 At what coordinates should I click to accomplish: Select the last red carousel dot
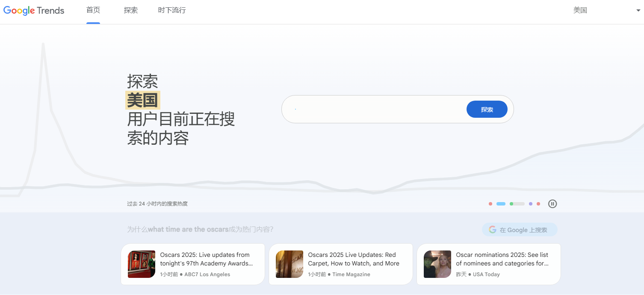pos(538,204)
